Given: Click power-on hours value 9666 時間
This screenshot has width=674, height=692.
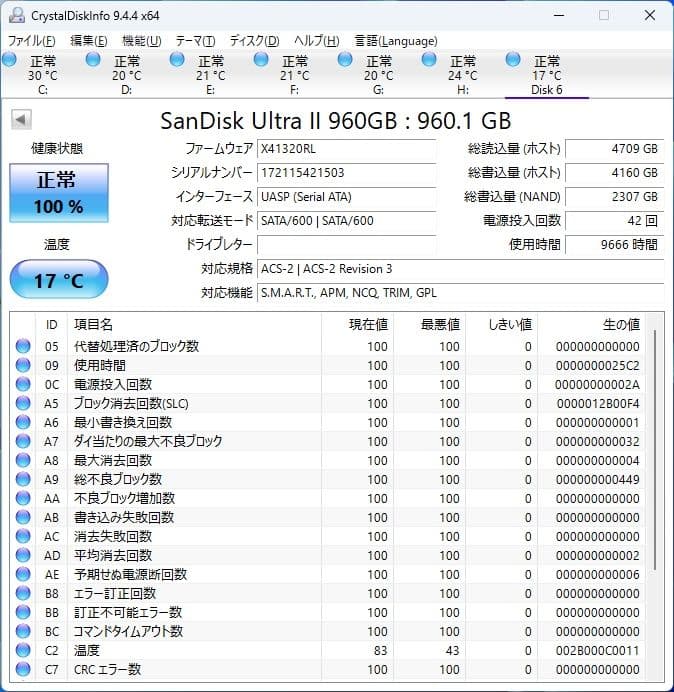Looking at the screenshot, I should click(614, 244).
